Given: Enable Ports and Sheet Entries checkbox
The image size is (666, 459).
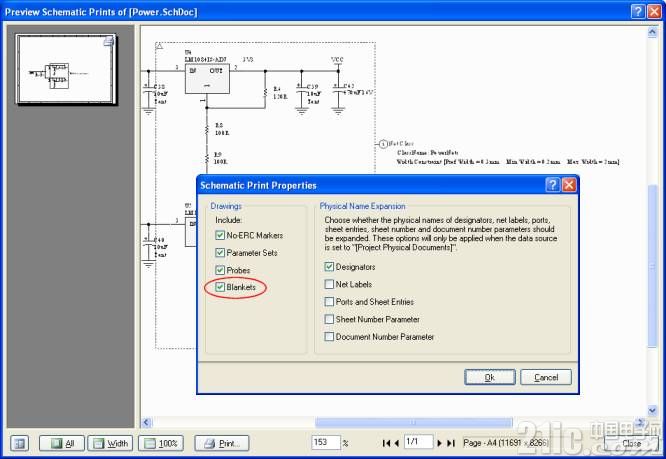Looking at the screenshot, I should point(329,301).
